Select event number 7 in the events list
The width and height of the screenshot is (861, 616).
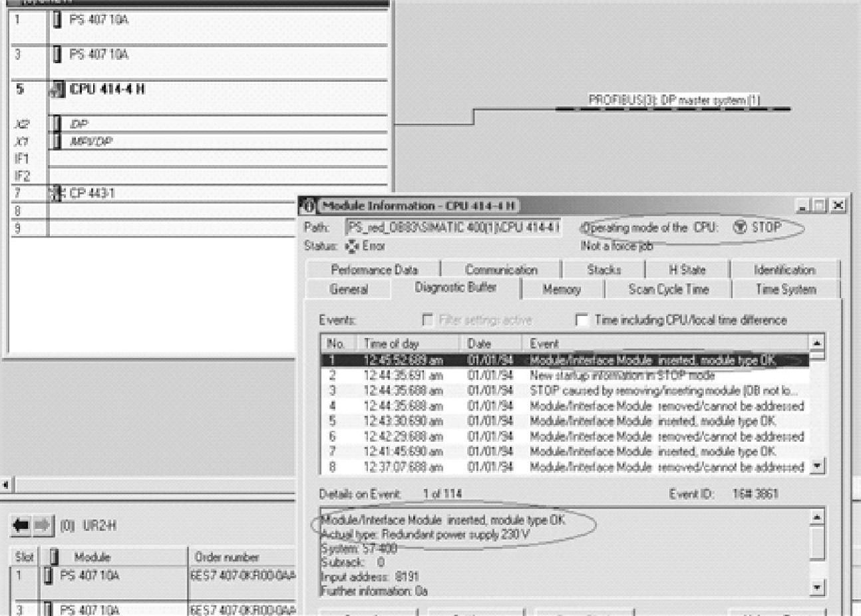tap(565, 452)
